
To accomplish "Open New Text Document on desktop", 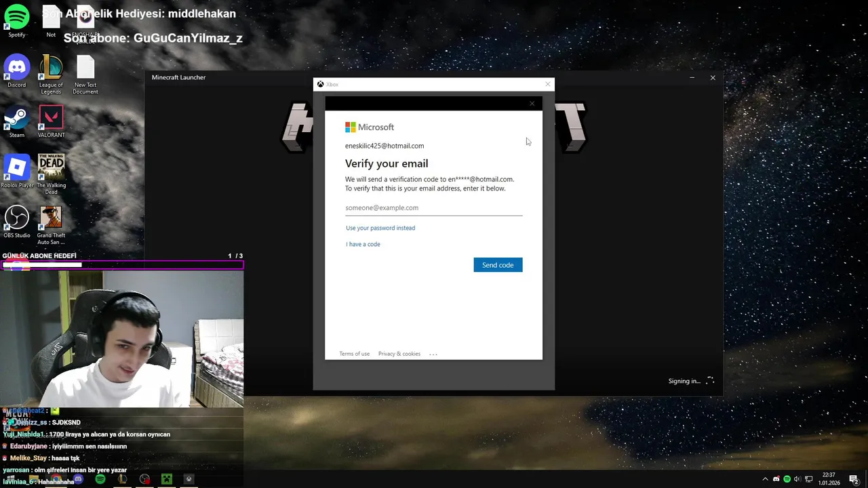I will coord(85,75).
